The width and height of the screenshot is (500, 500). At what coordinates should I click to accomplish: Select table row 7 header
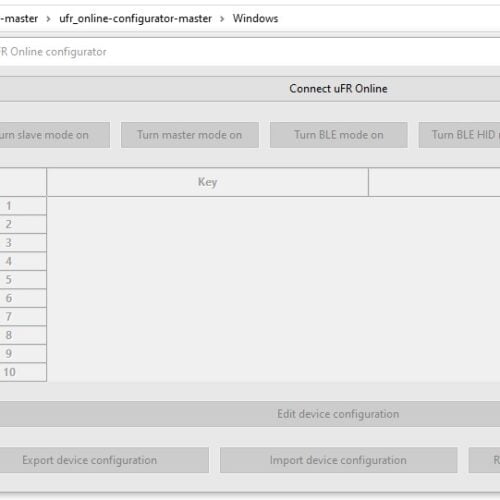tap(23, 316)
